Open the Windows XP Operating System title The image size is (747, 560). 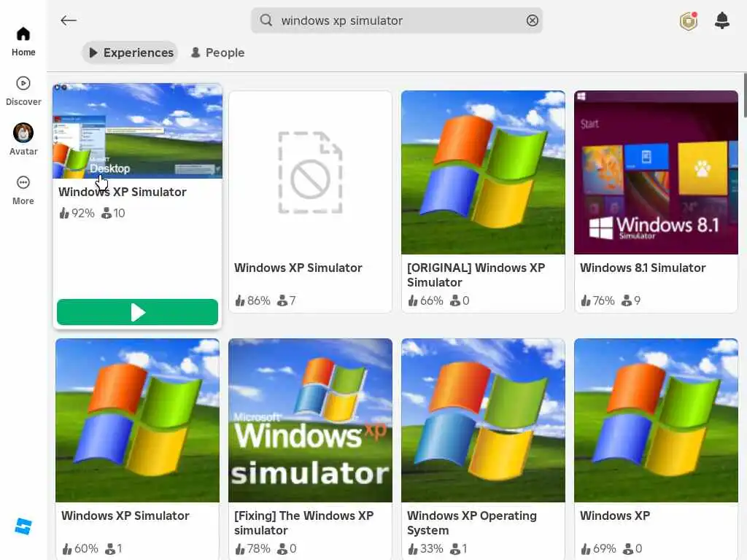pos(472,523)
